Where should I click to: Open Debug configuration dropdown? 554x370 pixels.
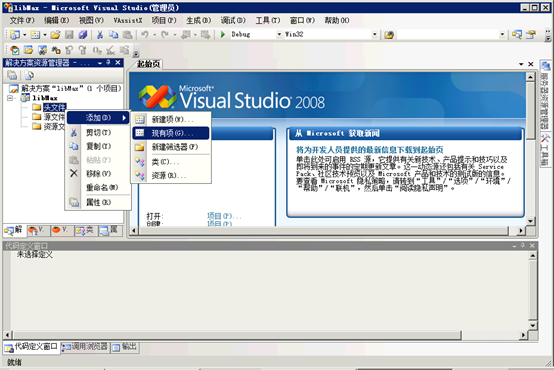279,34
